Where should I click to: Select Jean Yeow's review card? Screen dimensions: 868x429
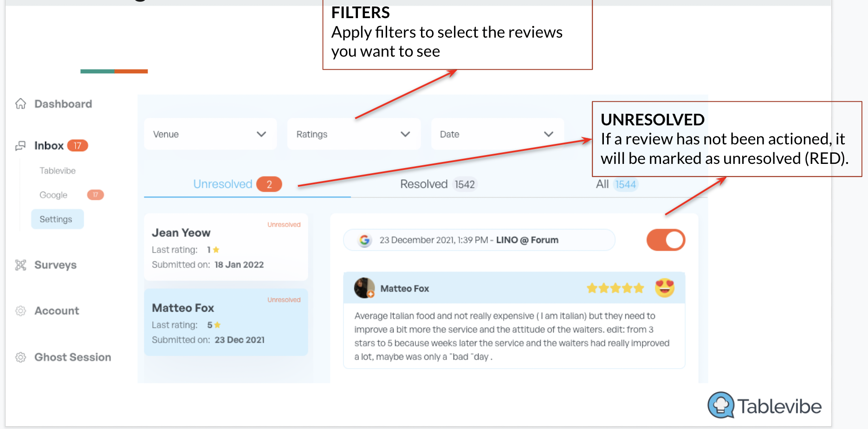[x=226, y=247]
